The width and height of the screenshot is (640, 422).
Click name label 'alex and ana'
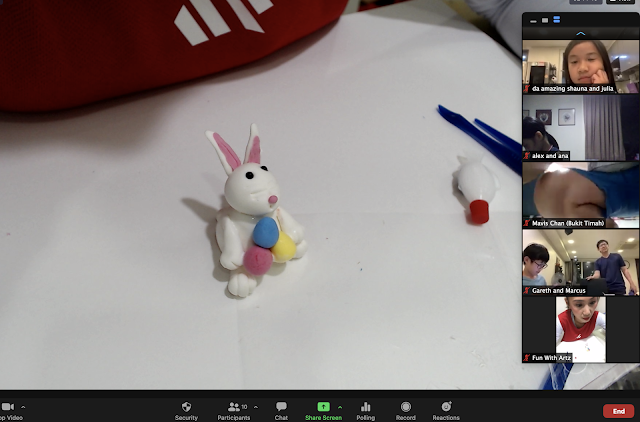tap(550, 156)
